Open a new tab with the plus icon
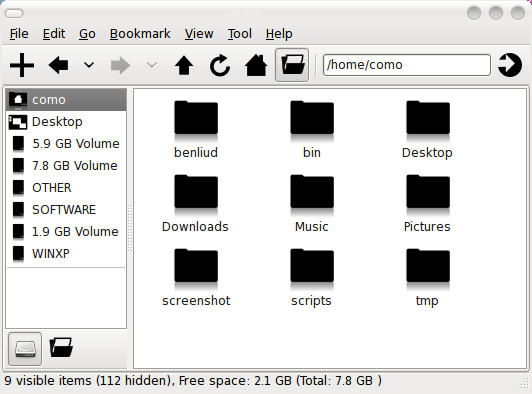The image size is (532, 394). tap(22, 65)
